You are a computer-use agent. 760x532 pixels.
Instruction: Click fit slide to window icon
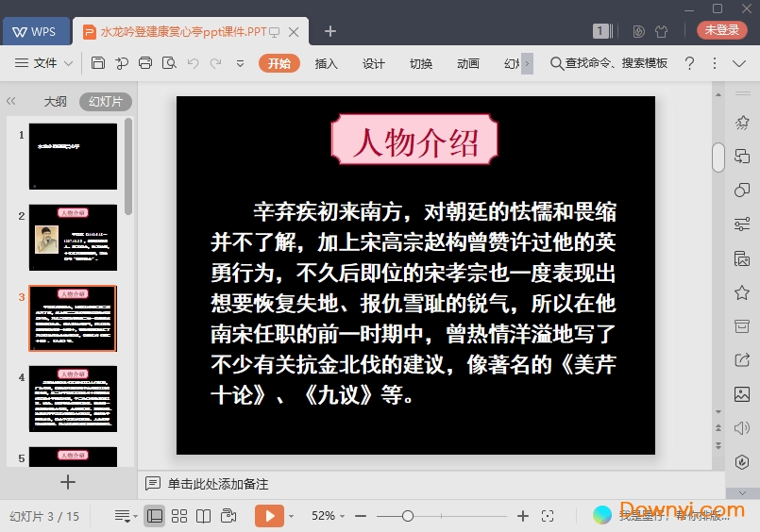pyautogui.click(x=548, y=516)
